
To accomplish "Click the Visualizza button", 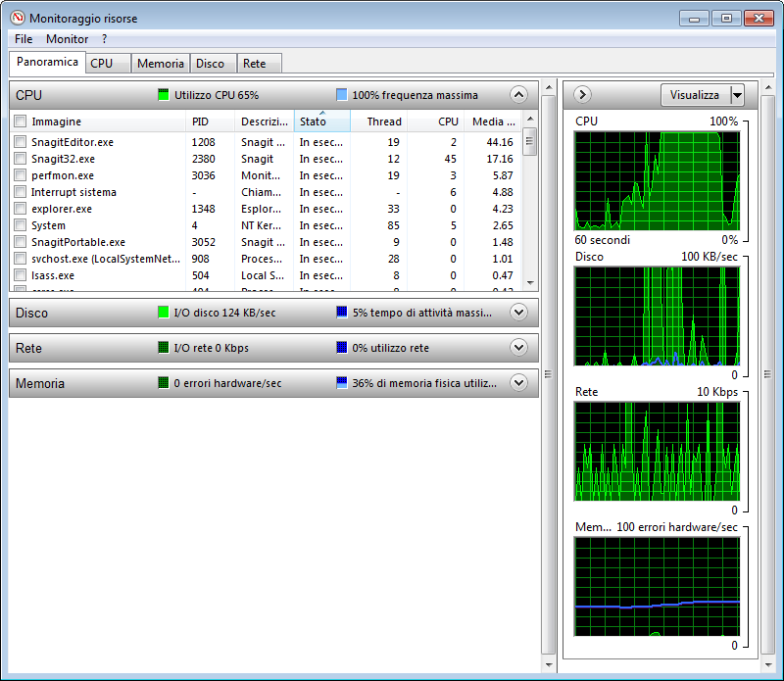I will tap(694, 95).
